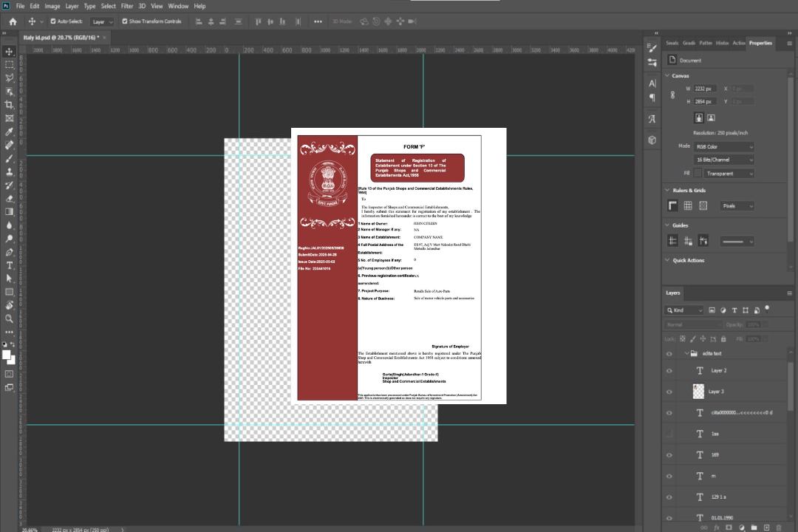Collapse the 'edita text' layer group

[686, 353]
